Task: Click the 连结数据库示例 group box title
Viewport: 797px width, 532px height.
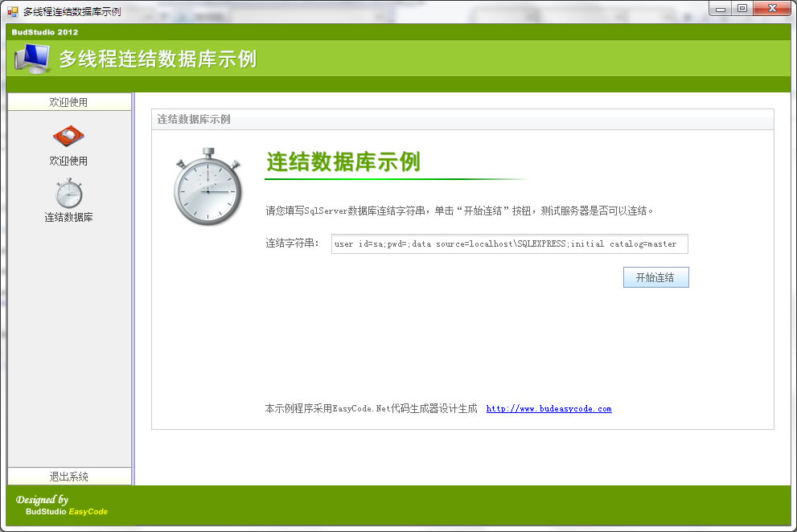Action: tap(194, 120)
